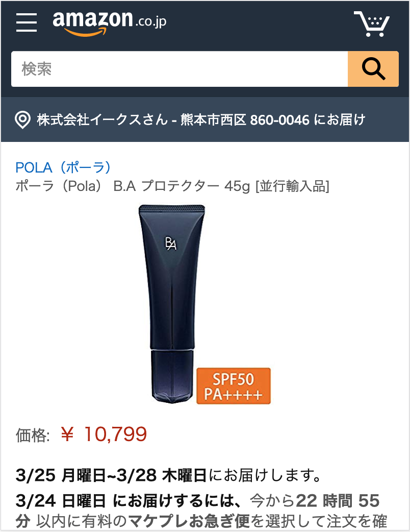
Task: Tap the ¥10,799 price
Action: [x=104, y=434]
